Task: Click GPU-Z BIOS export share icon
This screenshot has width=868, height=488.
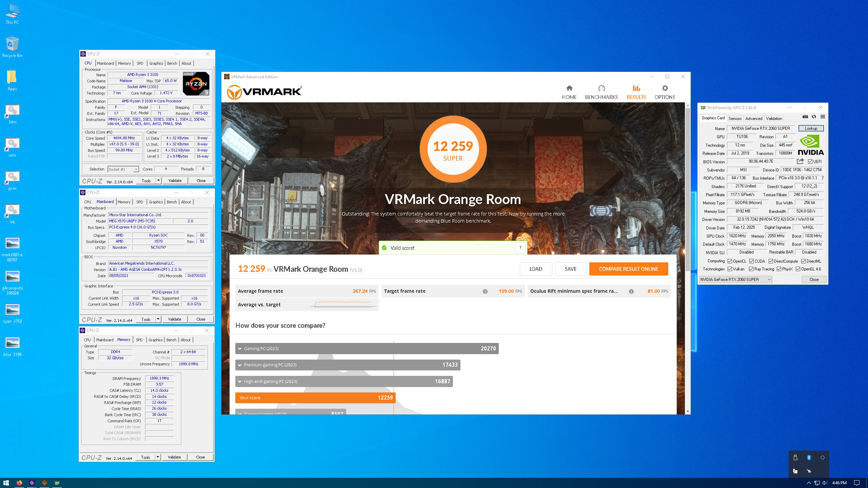Action: (x=800, y=161)
